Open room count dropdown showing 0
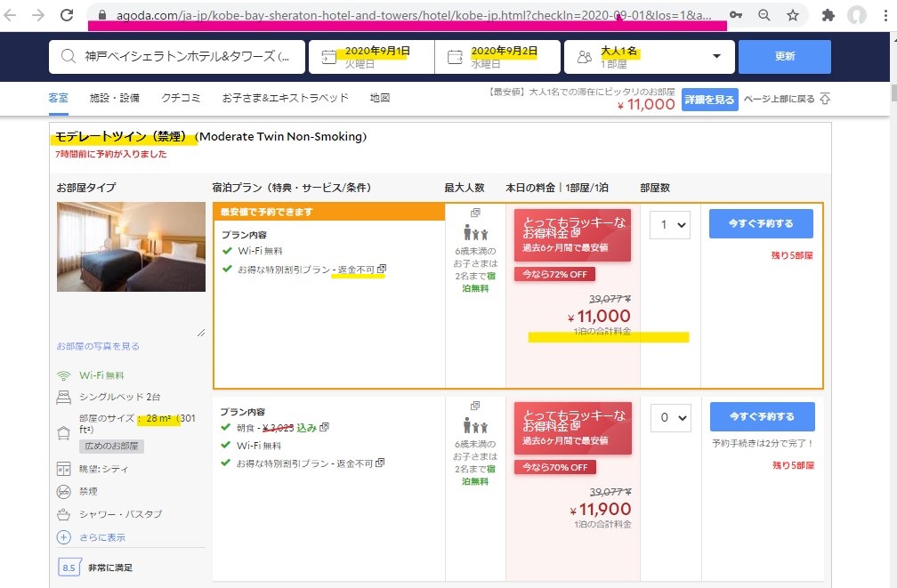897x588 pixels. [x=671, y=417]
